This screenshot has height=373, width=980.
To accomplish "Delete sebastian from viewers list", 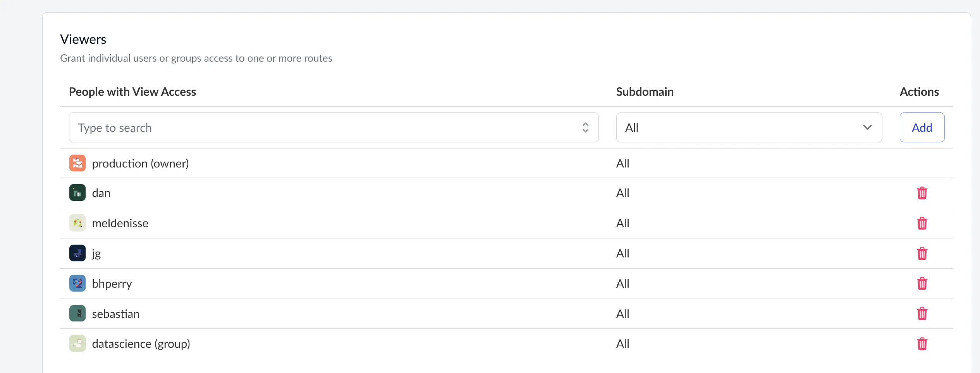I will point(922,314).
